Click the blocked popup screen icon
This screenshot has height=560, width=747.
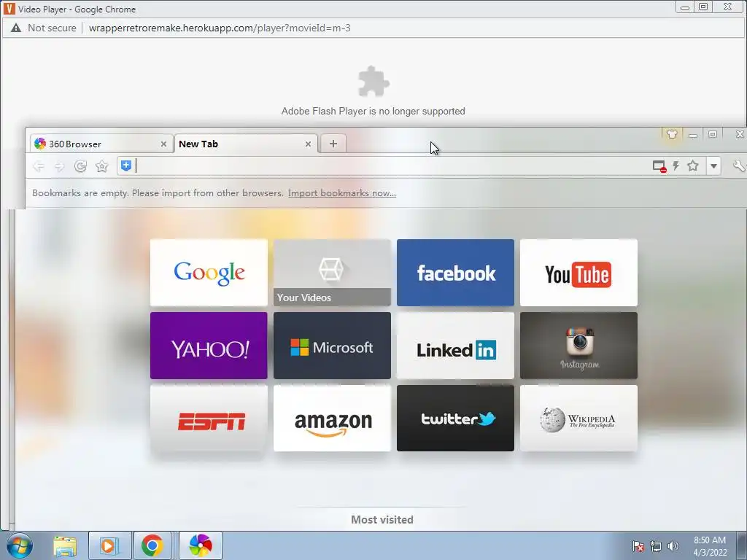[659, 166]
